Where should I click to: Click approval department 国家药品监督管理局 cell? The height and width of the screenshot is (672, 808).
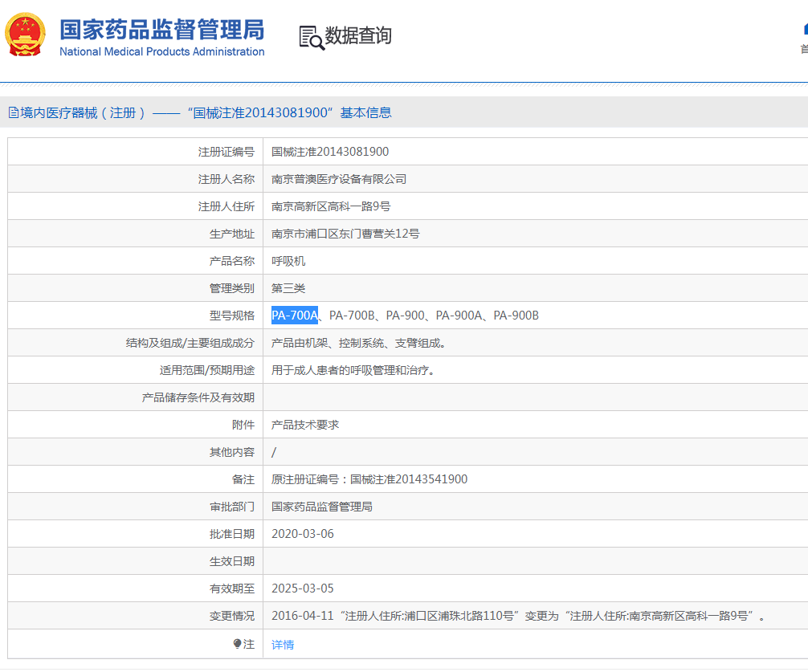[321, 507]
